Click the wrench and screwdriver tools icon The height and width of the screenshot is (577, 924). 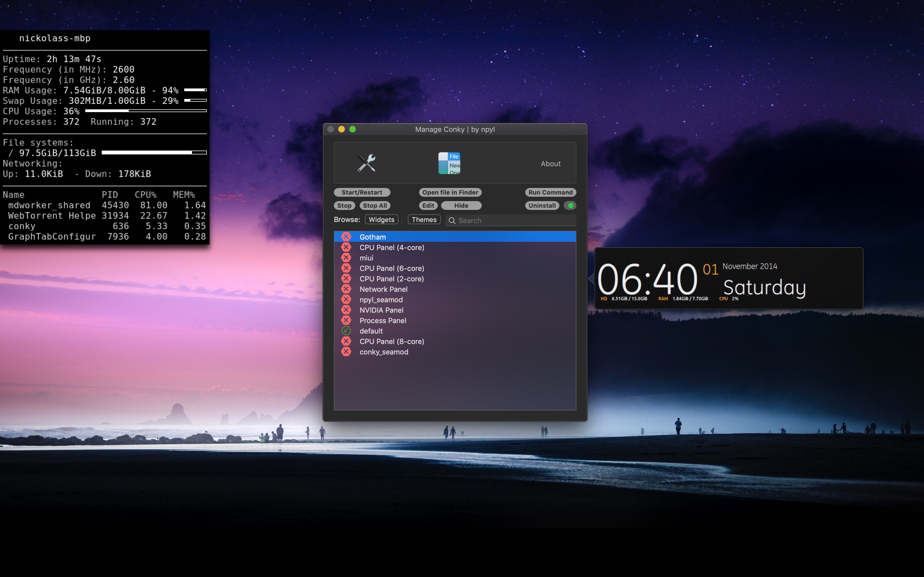pyautogui.click(x=366, y=163)
